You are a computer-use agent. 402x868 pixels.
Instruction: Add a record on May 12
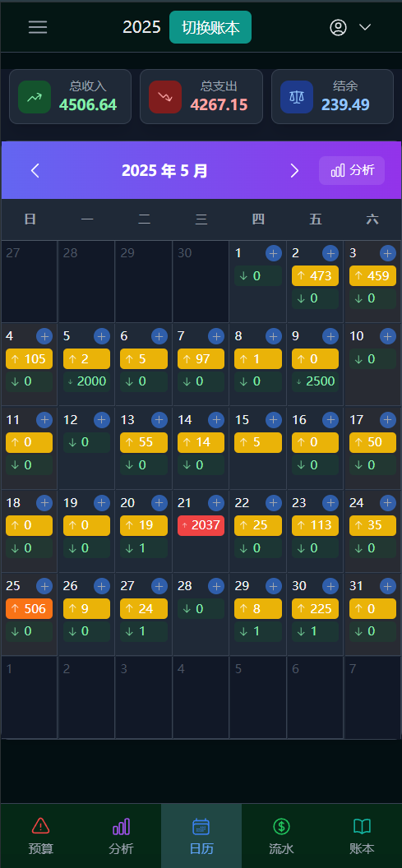pyautogui.click(x=102, y=419)
